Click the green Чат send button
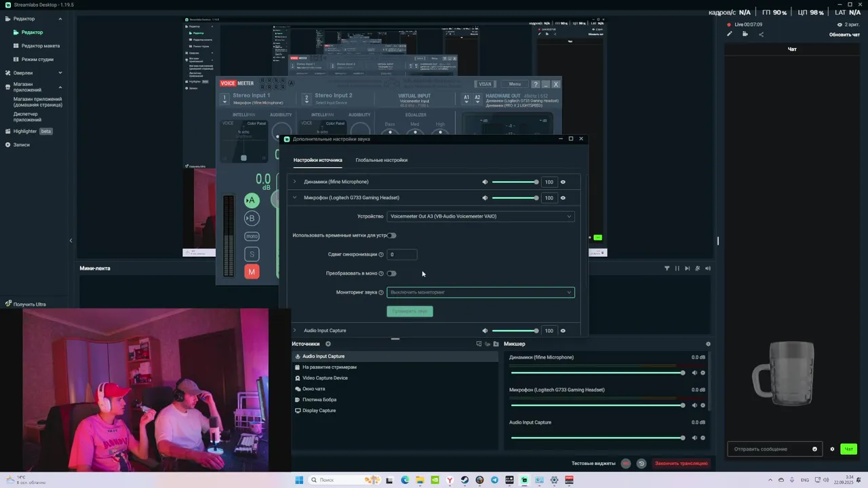Viewport: 868px width, 488px height. pyautogui.click(x=848, y=449)
